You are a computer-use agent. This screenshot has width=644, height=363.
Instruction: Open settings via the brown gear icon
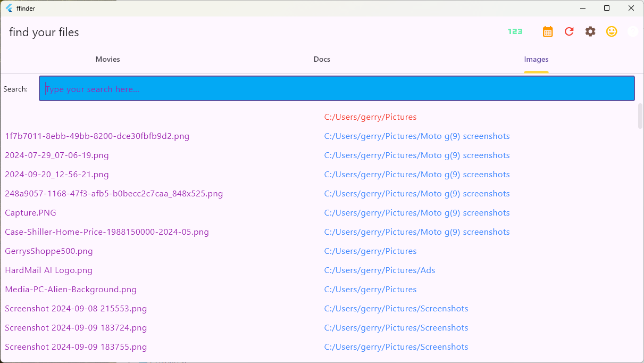[x=590, y=31]
